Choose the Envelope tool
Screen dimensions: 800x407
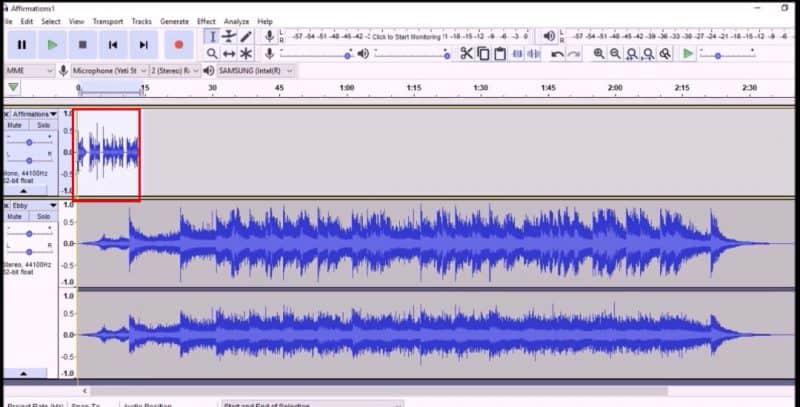click(x=229, y=36)
